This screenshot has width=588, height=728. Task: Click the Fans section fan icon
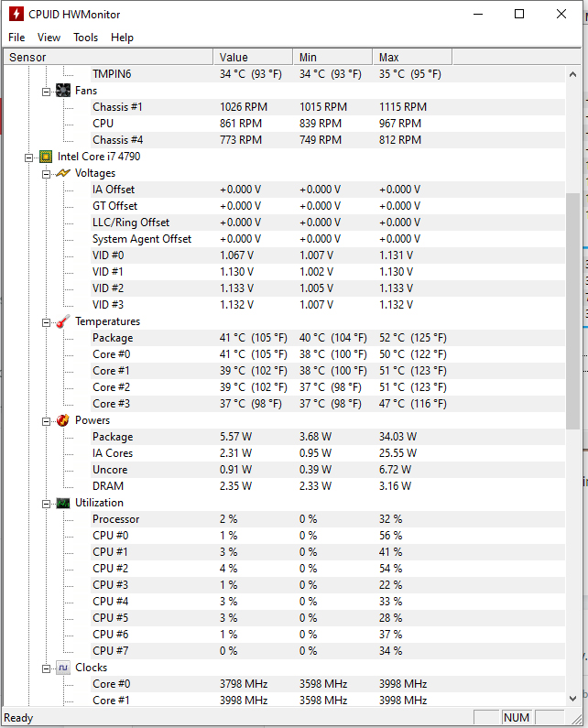[63, 91]
